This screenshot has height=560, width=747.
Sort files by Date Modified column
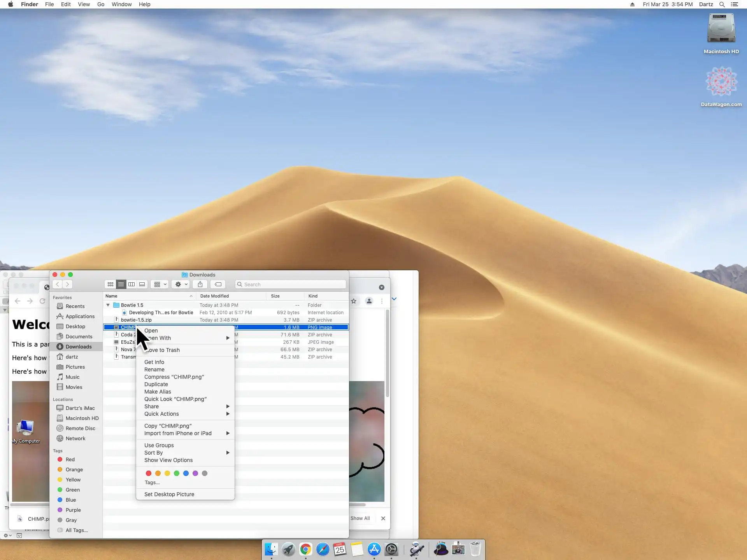point(215,296)
